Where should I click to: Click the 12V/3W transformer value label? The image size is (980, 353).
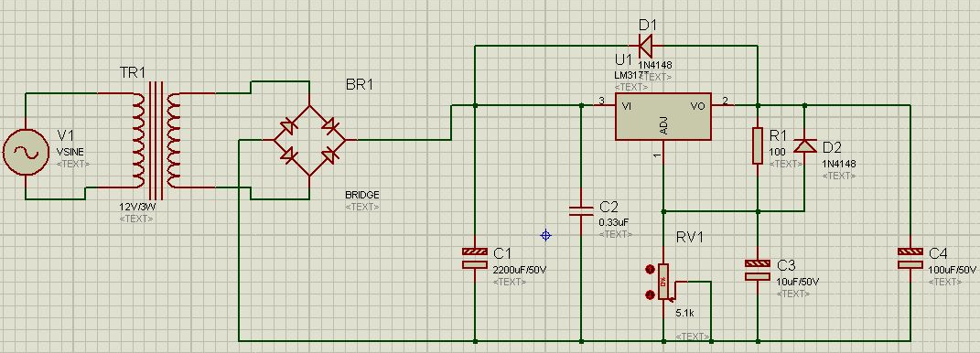(x=135, y=207)
